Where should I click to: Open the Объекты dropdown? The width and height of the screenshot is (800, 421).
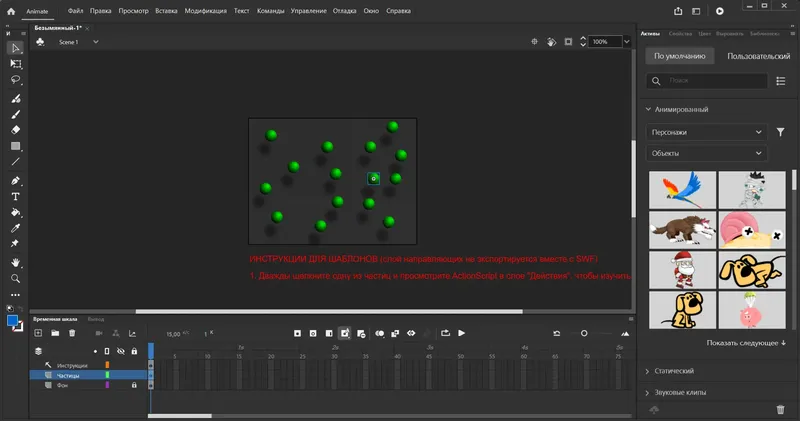[706, 153]
